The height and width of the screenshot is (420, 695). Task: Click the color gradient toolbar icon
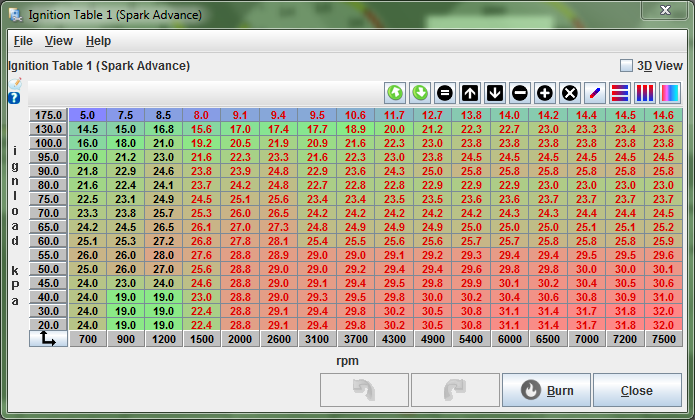tap(670, 93)
